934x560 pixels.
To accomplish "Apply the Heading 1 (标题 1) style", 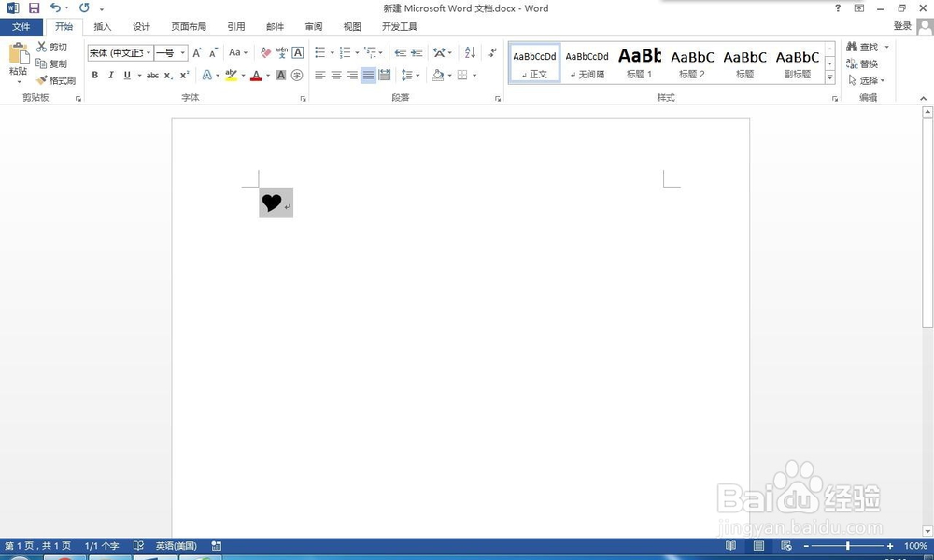I will (640, 63).
